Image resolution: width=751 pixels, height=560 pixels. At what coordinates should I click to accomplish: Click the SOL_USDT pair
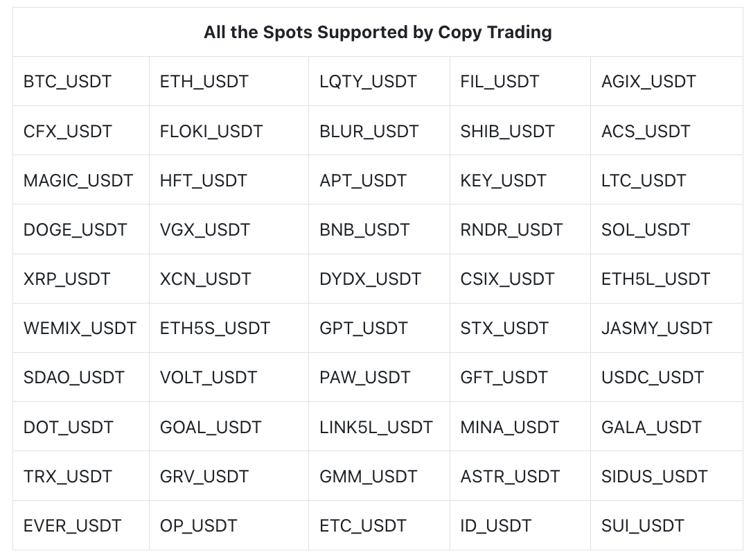coord(646,230)
